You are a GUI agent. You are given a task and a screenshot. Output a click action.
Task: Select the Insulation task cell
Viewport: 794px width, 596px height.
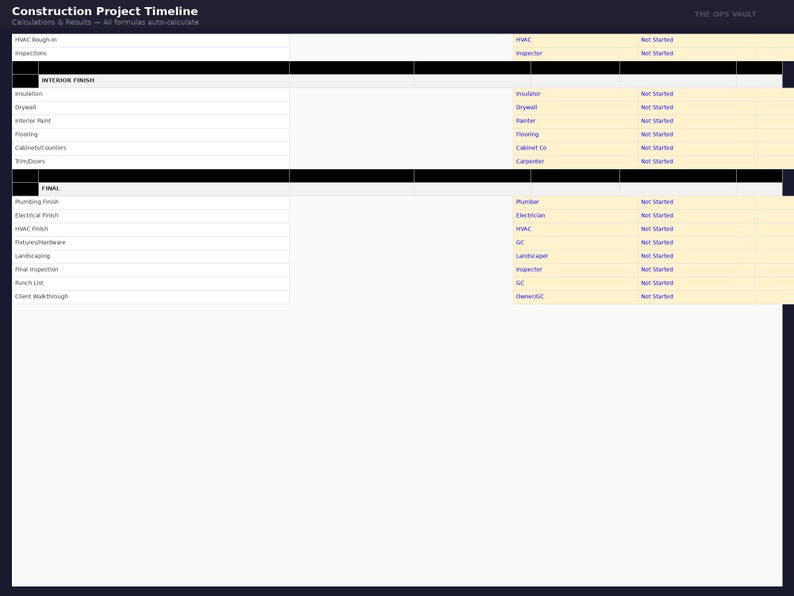(x=150, y=94)
